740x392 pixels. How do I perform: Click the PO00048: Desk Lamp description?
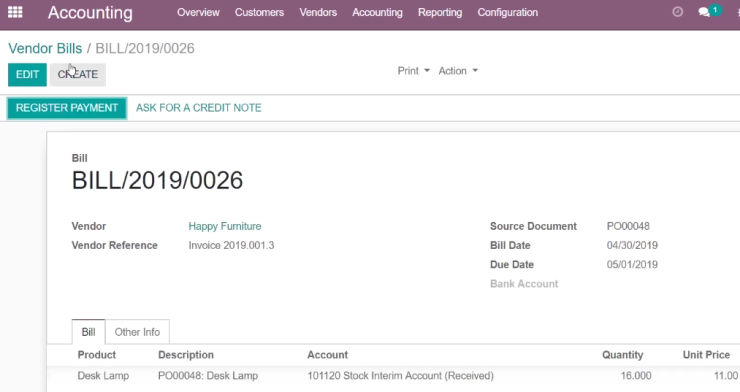(208, 376)
